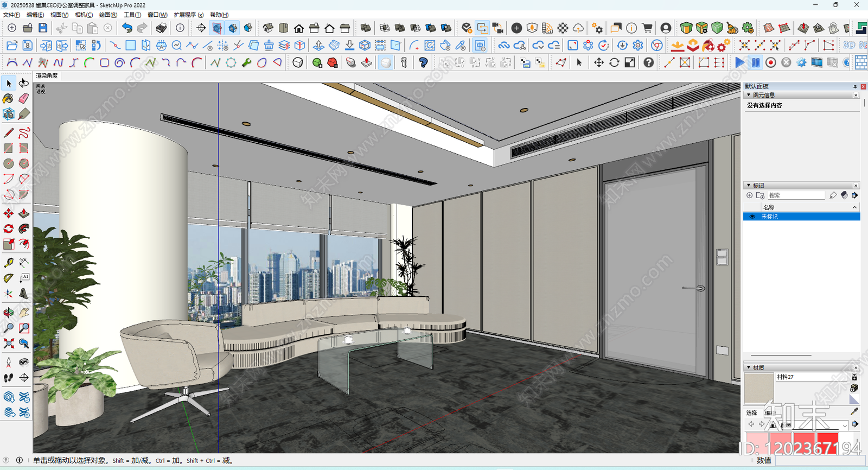
Task: Pick the Eraser tool
Action: (x=24, y=98)
